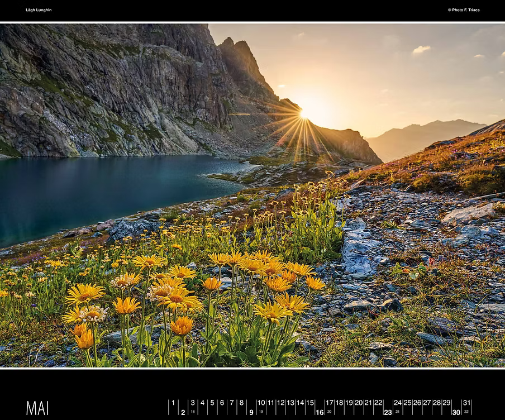Select bold Sunday 16 in the calendar
505x420 pixels.
[320, 412]
